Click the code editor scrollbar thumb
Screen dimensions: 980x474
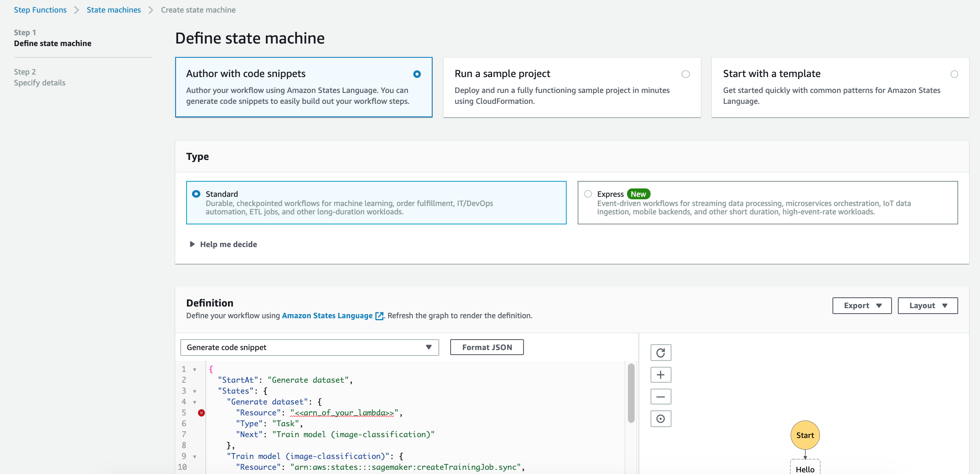pyautogui.click(x=631, y=393)
